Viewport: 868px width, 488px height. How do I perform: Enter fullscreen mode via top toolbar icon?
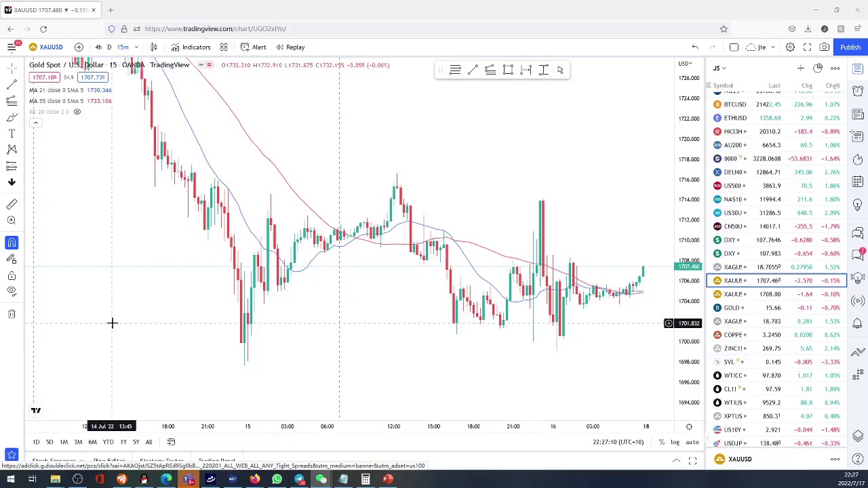[x=807, y=47]
